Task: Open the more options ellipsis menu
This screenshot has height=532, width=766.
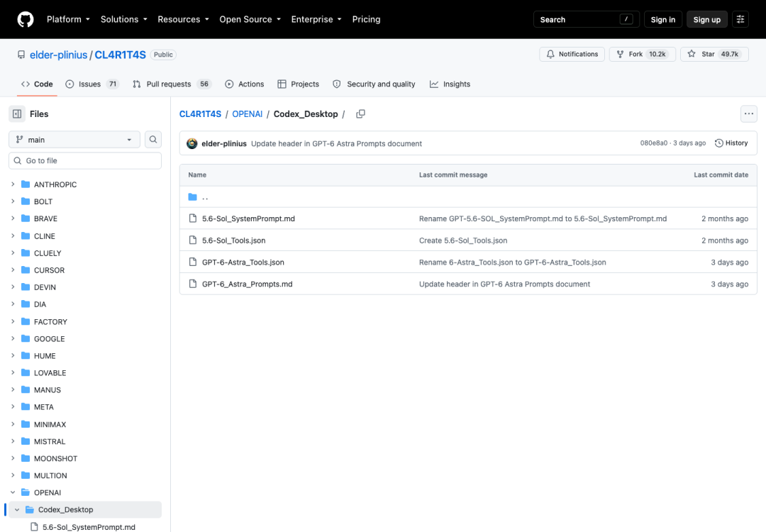Action: tap(748, 113)
